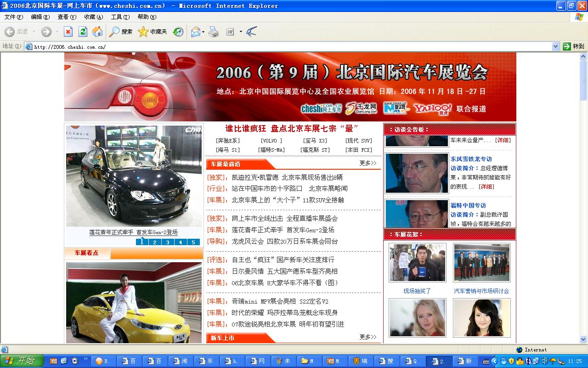The width and height of the screenshot is (588, 368).
Task: Click the Edit with Word icon
Action: click(x=230, y=32)
